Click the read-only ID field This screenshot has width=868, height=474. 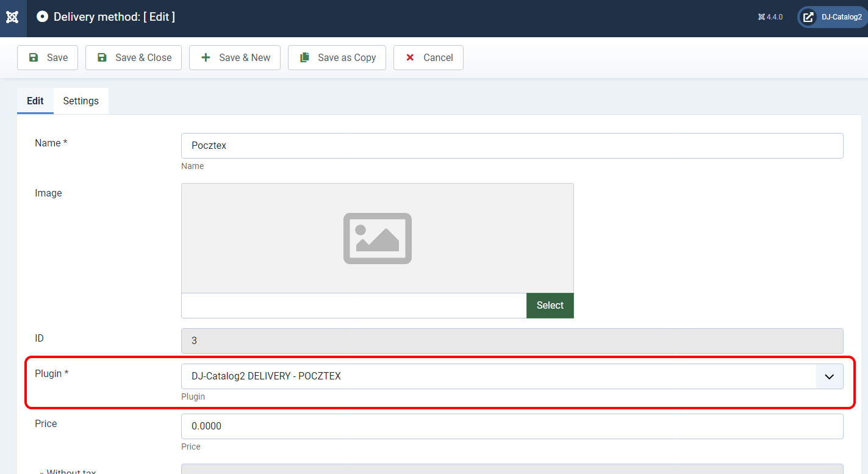(x=512, y=341)
